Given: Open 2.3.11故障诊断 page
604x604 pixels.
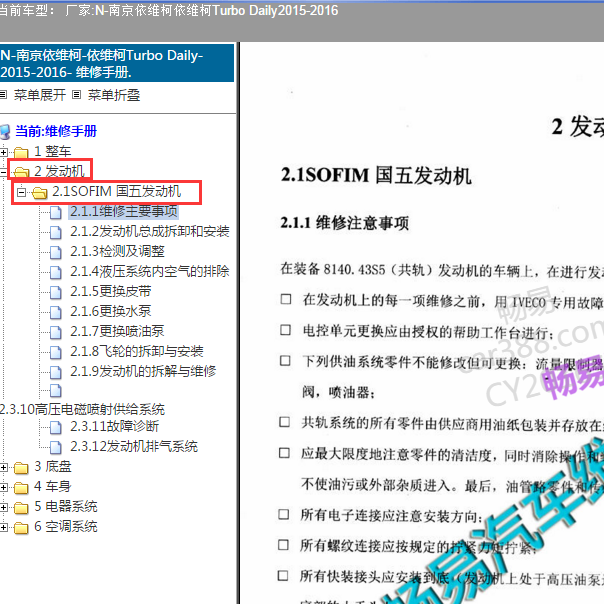Looking at the screenshot, I should tap(114, 426).
